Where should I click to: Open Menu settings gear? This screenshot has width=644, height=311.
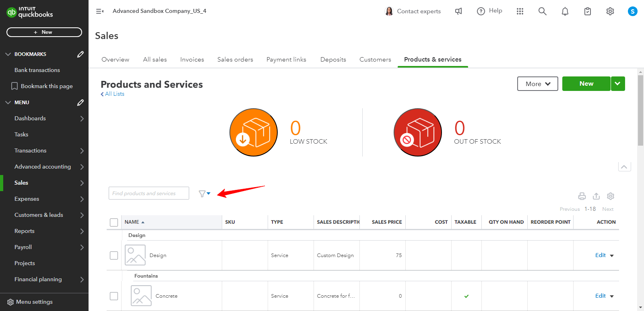tap(10, 302)
